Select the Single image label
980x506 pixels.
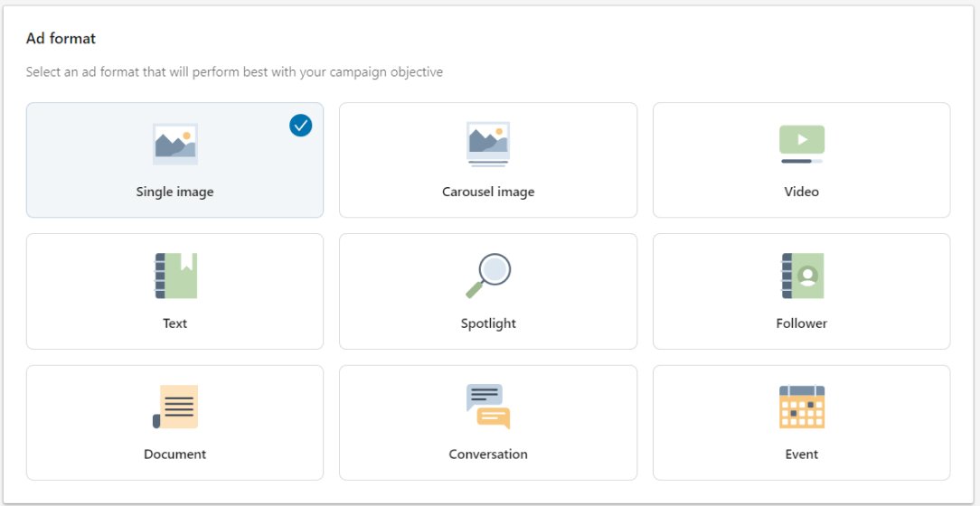[x=175, y=192]
